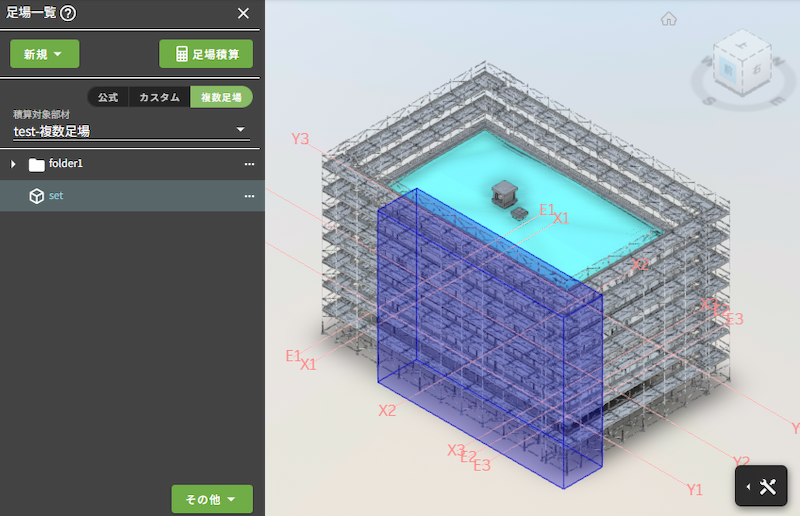Open the その他 dropdown button
Screen dimensions: 800x516
pos(212,499)
